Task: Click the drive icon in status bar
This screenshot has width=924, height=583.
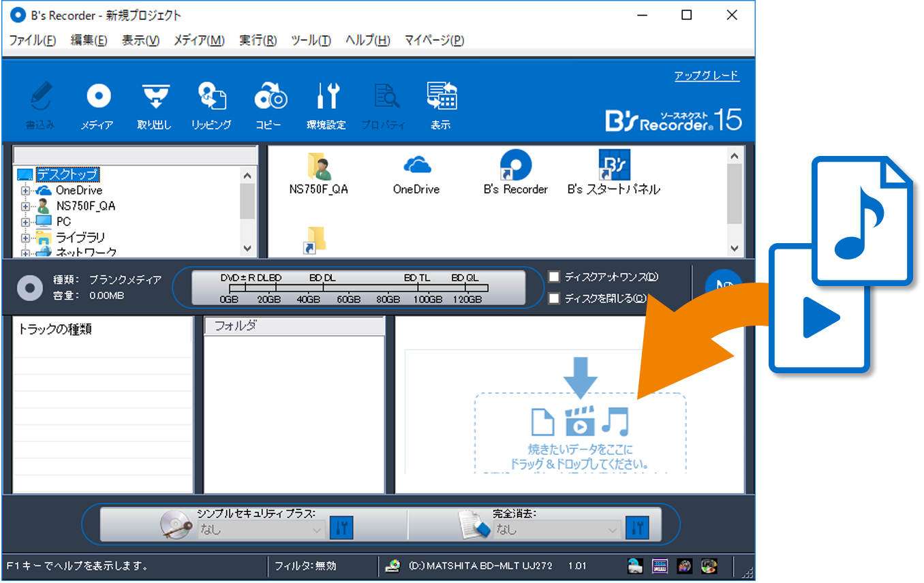Action: pos(392,566)
